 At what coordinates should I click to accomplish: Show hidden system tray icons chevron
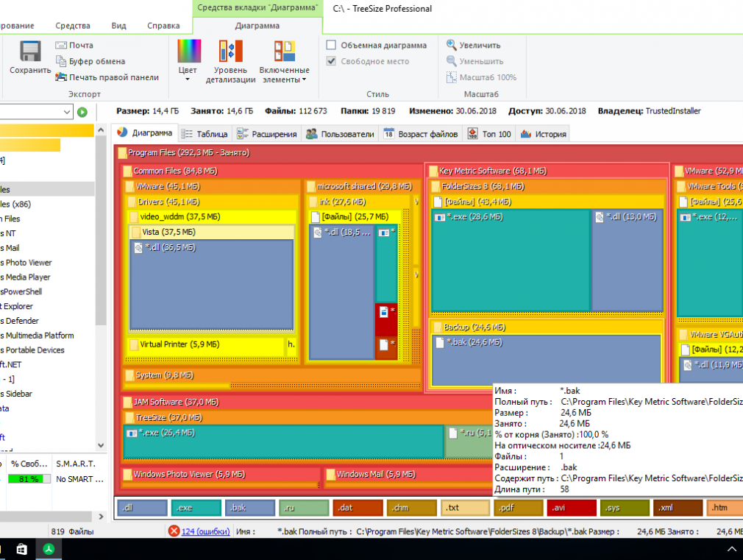731,549
